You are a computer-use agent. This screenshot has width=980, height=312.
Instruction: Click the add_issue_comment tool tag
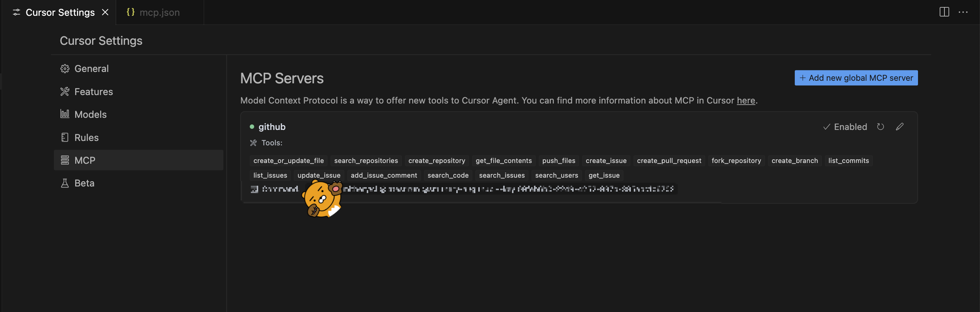pos(384,175)
